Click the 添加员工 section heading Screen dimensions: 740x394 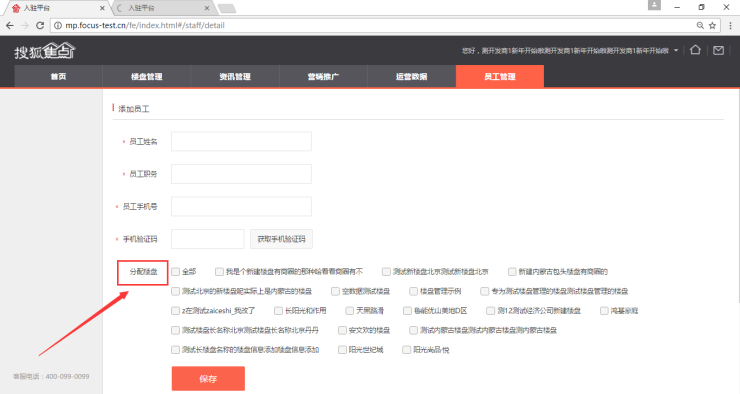pyautogui.click(x=134, y=109)
